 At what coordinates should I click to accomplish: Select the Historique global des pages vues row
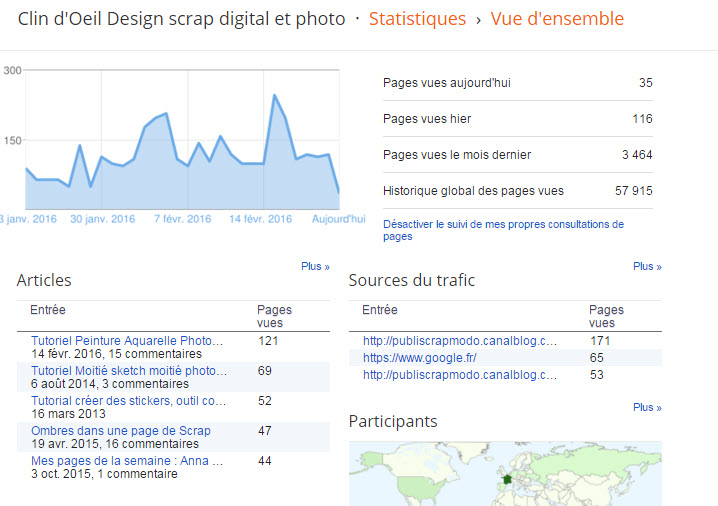pos(517,191)
